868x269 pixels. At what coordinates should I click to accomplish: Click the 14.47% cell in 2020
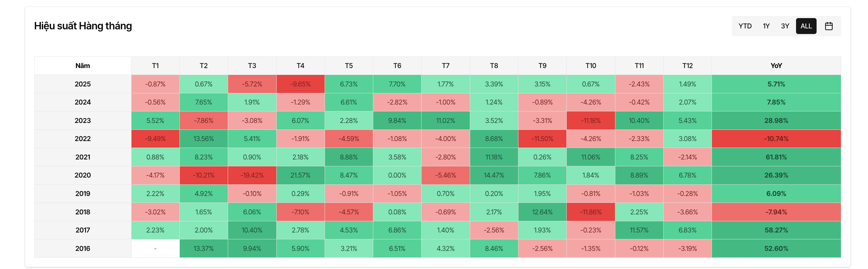pos(494,175)
